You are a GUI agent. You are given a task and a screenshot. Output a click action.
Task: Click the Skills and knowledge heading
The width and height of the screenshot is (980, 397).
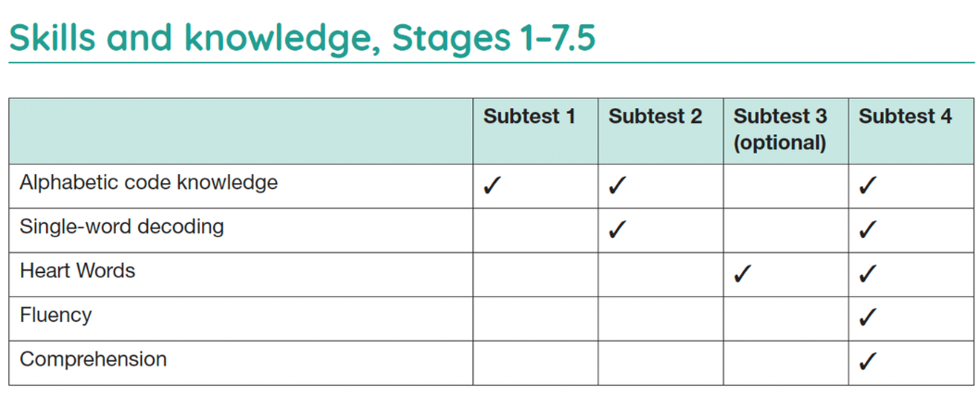[x=302, y=38]
